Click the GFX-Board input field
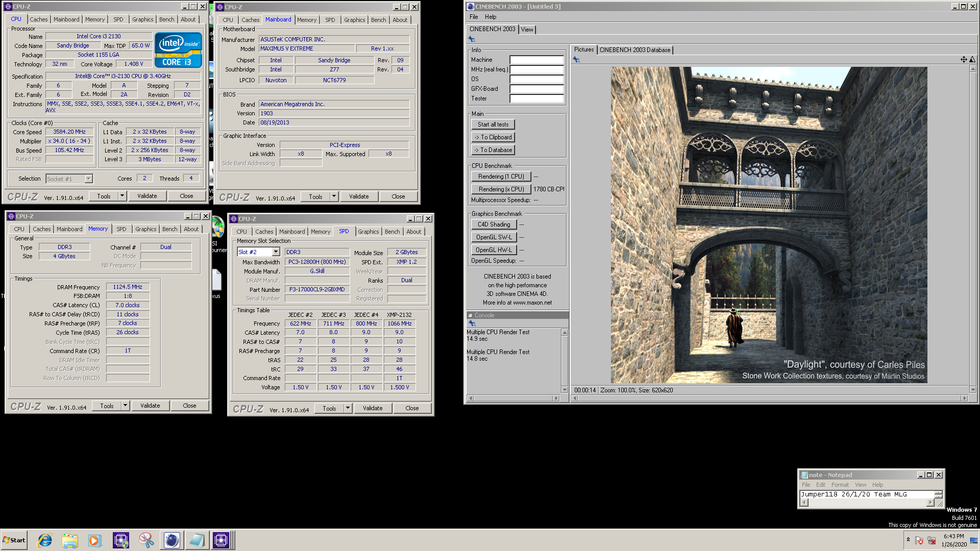Screen dimensions: 980x551 point(536,89)
